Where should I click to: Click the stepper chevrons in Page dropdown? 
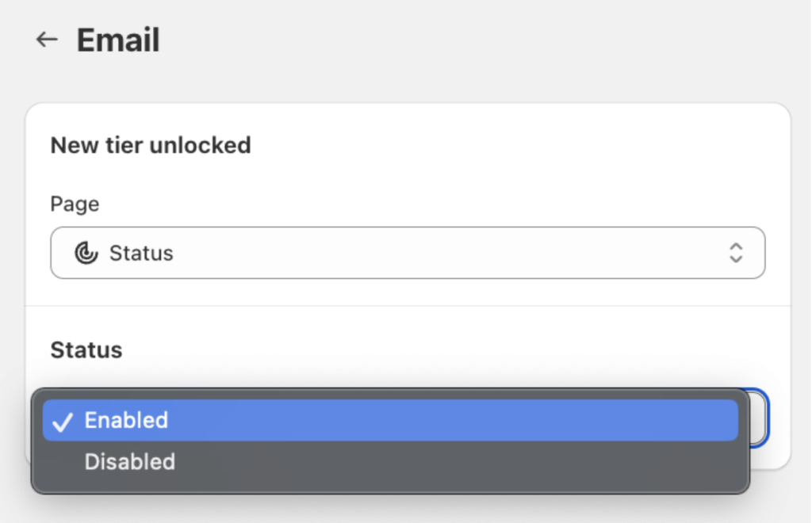pyautogui.click(x=736, y=253)
